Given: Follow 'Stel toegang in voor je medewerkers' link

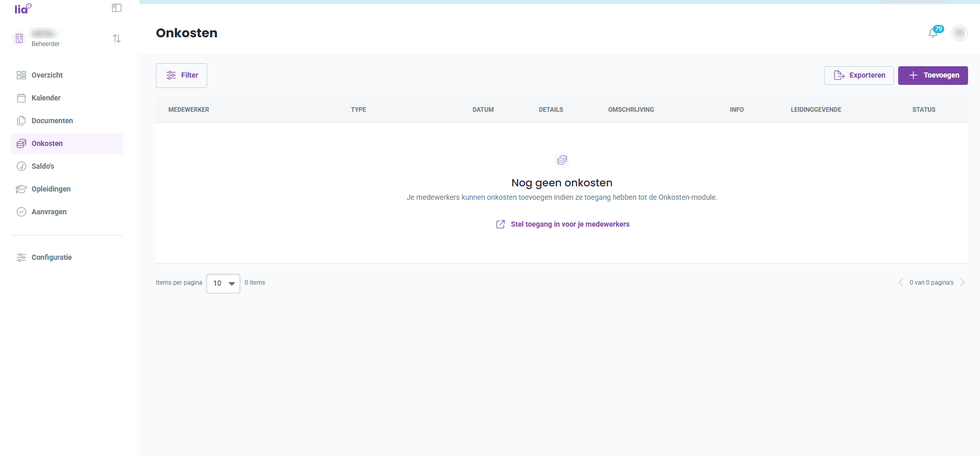Looking at the screenshot, I should click(x=570, y=224).
